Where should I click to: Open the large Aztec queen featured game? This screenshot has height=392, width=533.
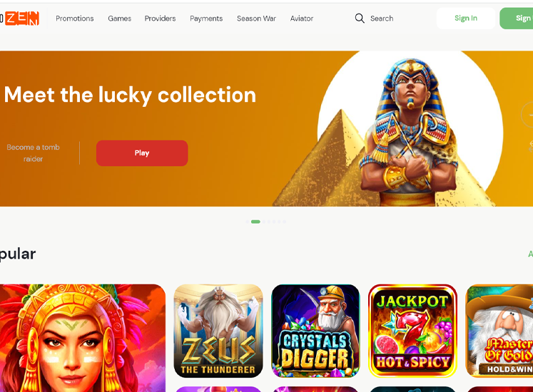click(83, 338)
